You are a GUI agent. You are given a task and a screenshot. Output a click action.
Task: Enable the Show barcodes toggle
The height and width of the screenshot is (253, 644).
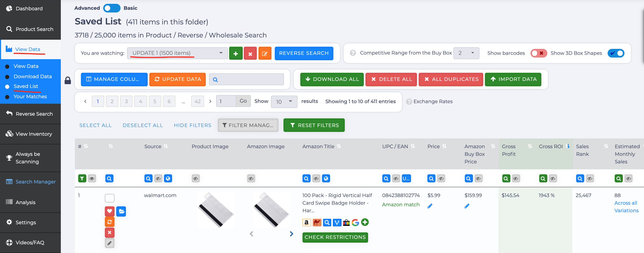538,53
